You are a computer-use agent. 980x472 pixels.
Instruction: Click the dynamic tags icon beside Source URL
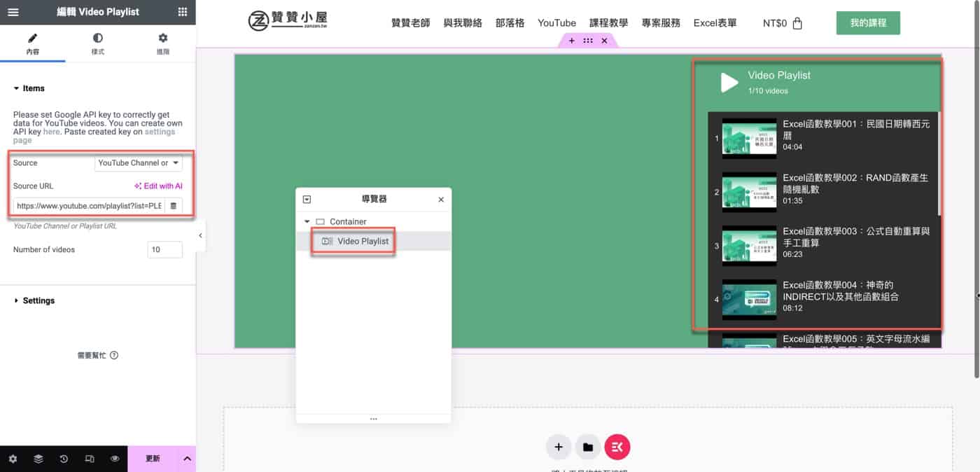coord(174,206)
